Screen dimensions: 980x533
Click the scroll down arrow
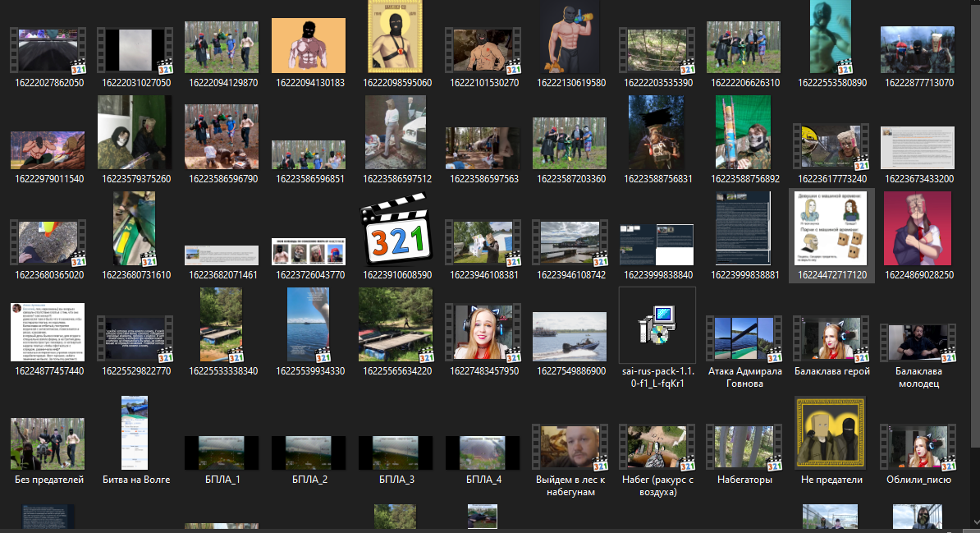tap(975, 522)
